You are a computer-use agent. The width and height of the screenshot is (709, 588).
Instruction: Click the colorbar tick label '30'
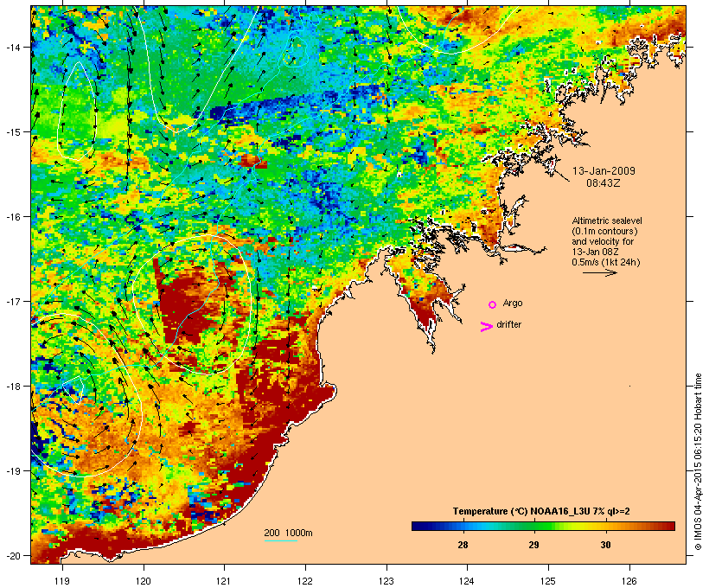(605, 545)
